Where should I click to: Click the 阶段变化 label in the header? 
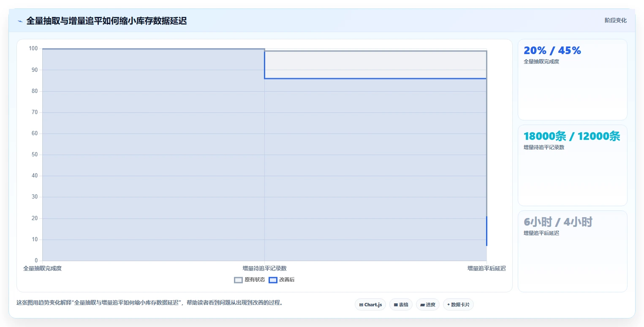615,20
